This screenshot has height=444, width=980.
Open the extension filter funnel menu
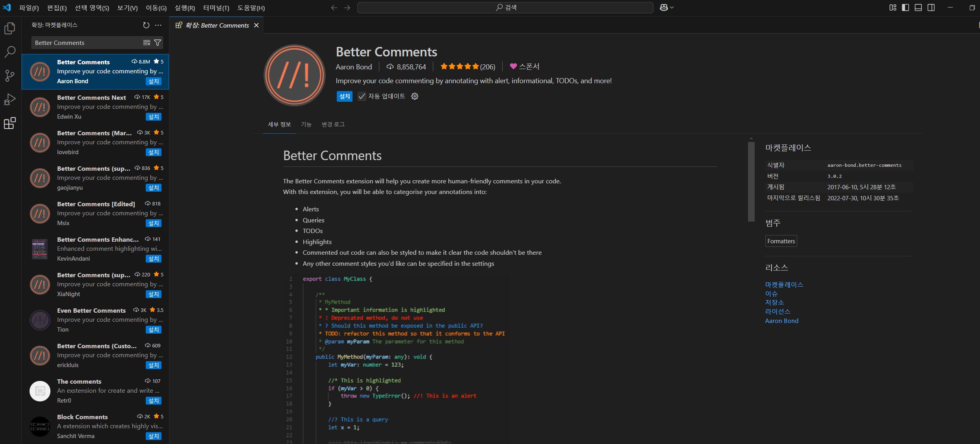(158, 43)
